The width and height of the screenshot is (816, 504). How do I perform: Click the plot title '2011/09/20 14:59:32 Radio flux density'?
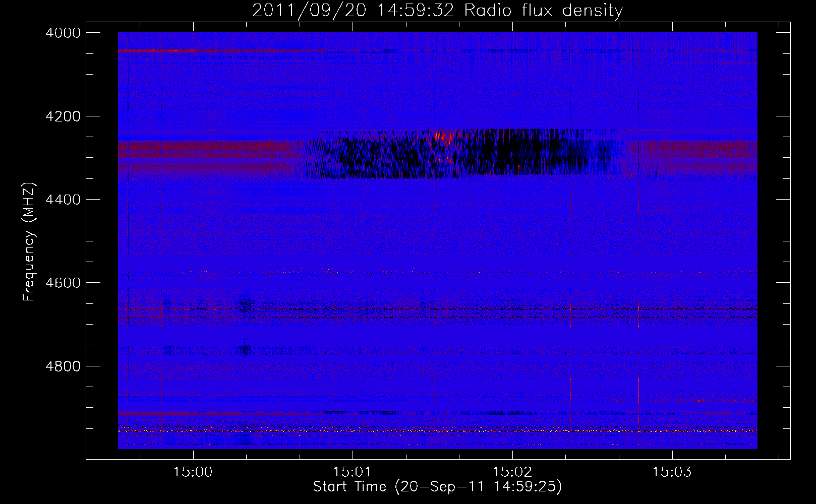pyautogui.click(x=437, y=11)
